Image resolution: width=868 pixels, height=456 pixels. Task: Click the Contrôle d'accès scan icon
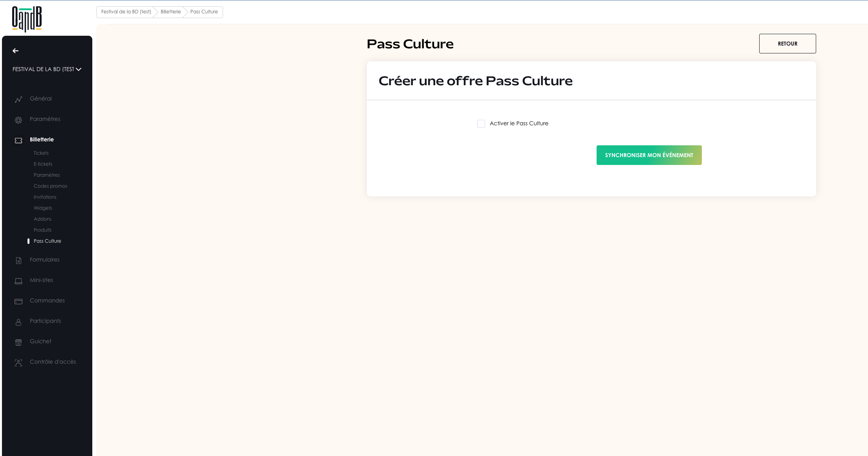tap(18, 363)
